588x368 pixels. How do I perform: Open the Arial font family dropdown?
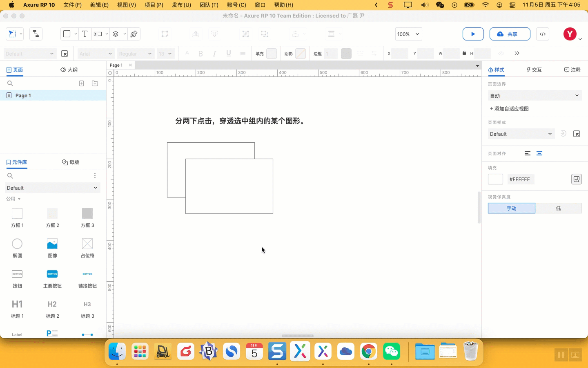[96, 54]
